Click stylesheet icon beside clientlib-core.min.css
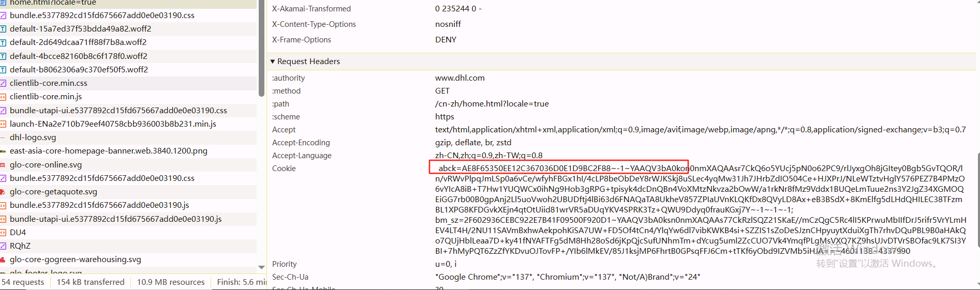This screenshot has height=290, width=980. 3,83
